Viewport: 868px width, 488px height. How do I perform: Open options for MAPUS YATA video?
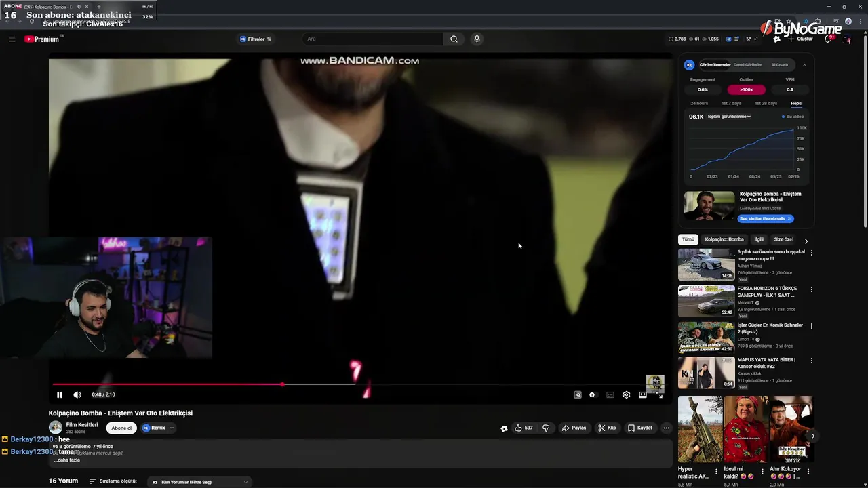pos(812,361)
